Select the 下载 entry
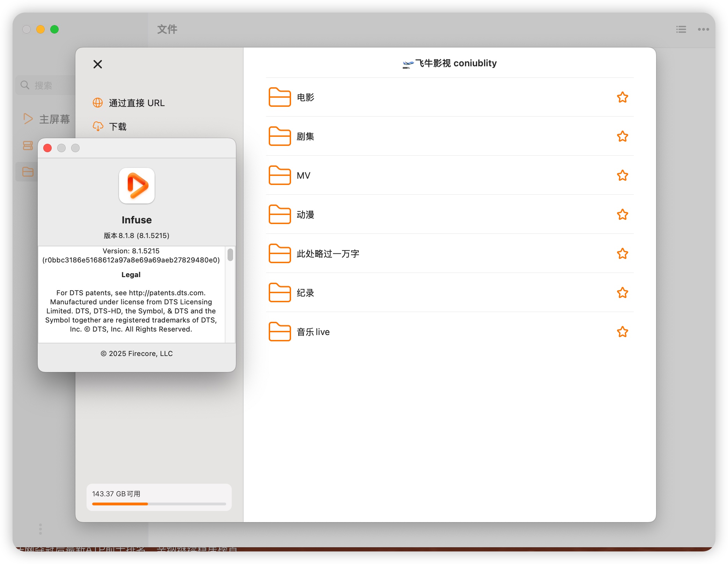The image size is (728, 564). [118, 127]
